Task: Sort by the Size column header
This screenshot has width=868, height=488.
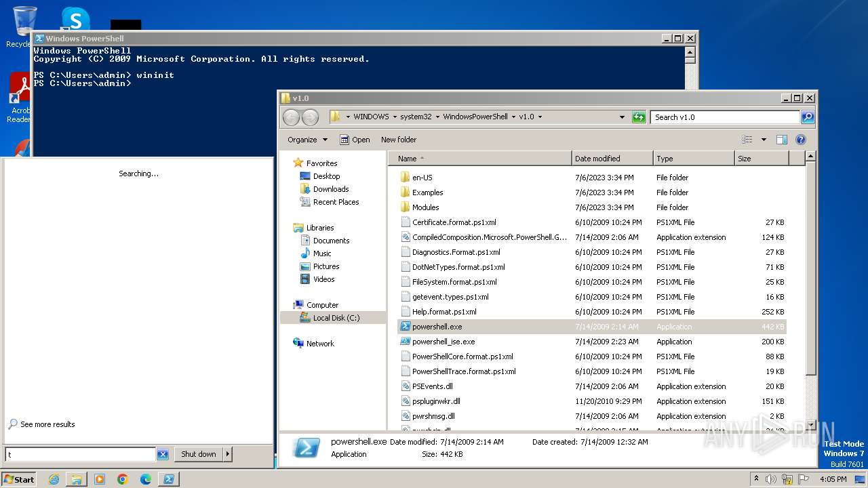Action: [x=762, y=159]
